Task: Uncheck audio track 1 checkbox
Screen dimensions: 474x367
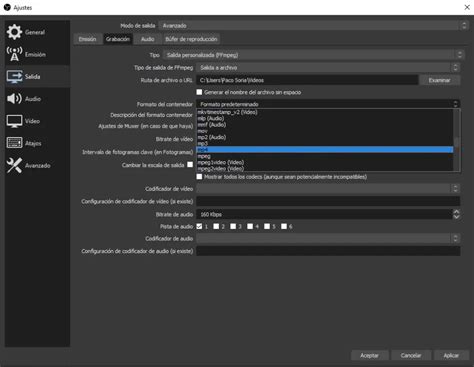Action: coord(199,226)
